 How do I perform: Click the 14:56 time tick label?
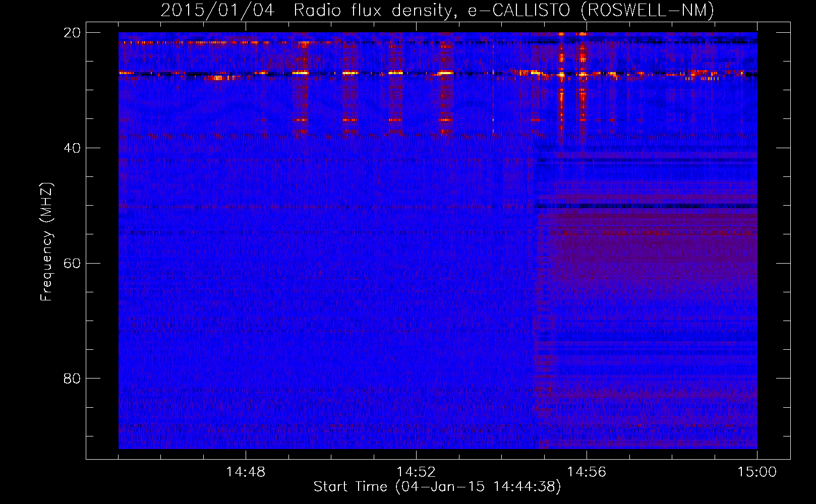click(x=587, y=472)
